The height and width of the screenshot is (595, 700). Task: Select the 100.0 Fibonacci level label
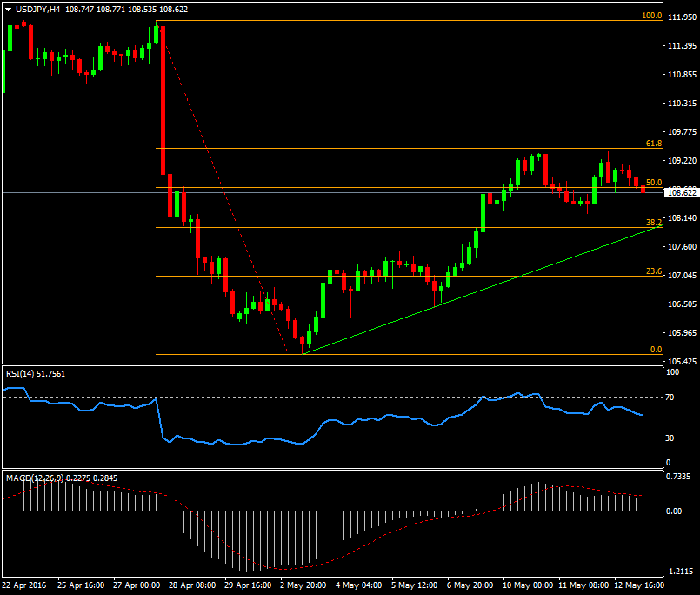coord(652,16)
